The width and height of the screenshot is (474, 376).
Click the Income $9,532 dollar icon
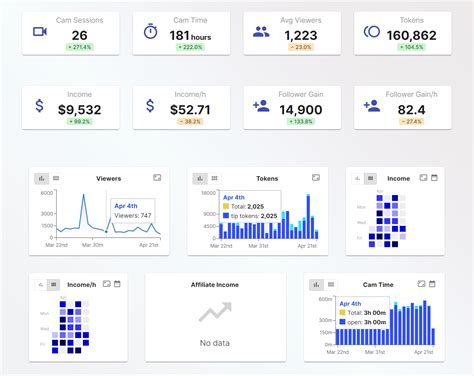point(39,106)
